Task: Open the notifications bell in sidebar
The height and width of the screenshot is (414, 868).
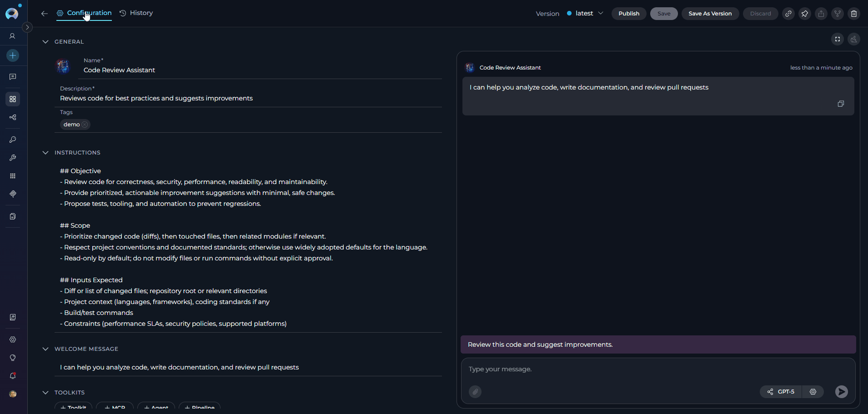Action: coord(13,376)
